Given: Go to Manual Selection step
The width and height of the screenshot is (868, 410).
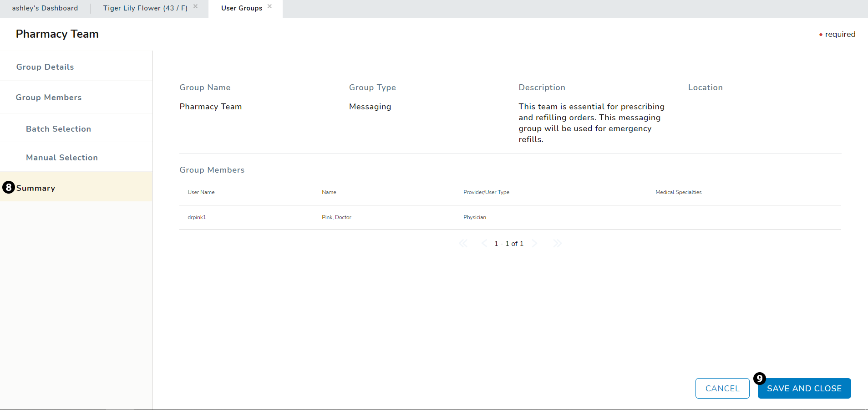Looking at the screenshot, I should coord(62,158).
